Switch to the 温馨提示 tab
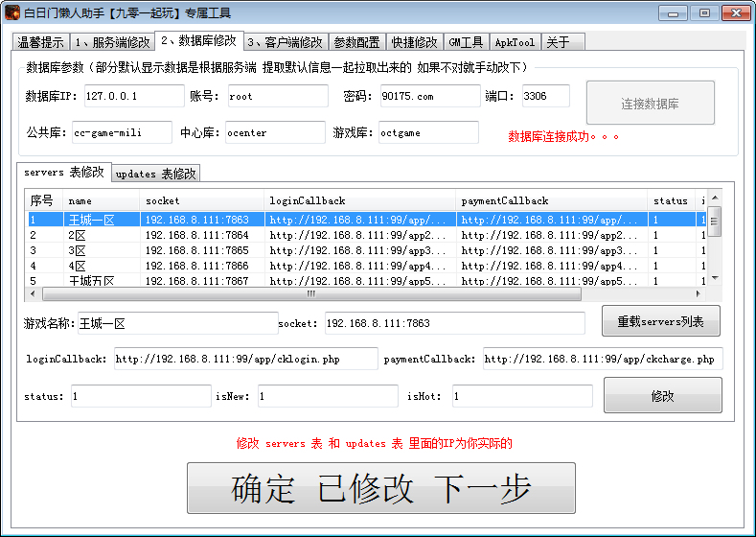This screenshot has width=756, height=537. (40, 42)
